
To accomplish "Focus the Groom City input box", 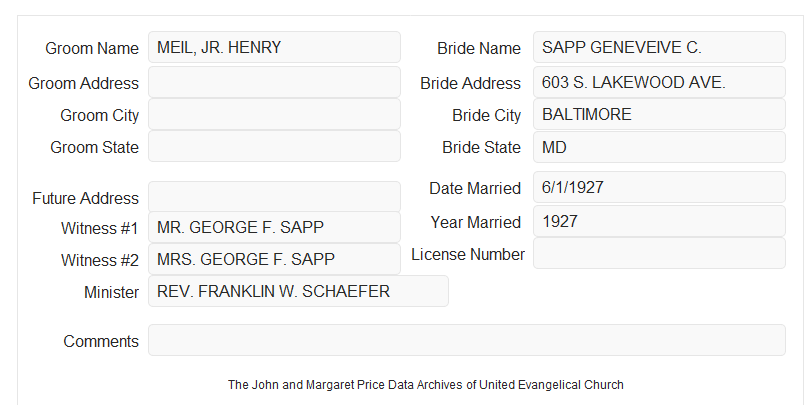I will [x=274, y=114].
